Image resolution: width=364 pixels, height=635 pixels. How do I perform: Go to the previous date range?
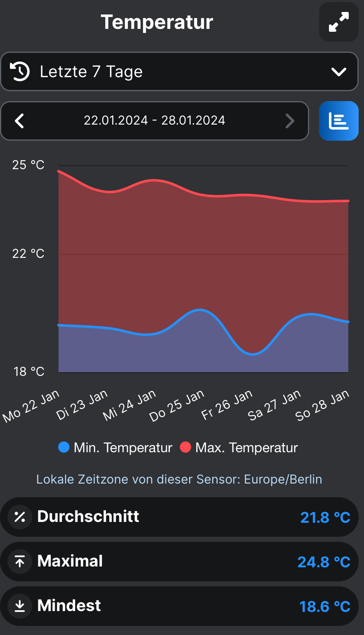19,121
